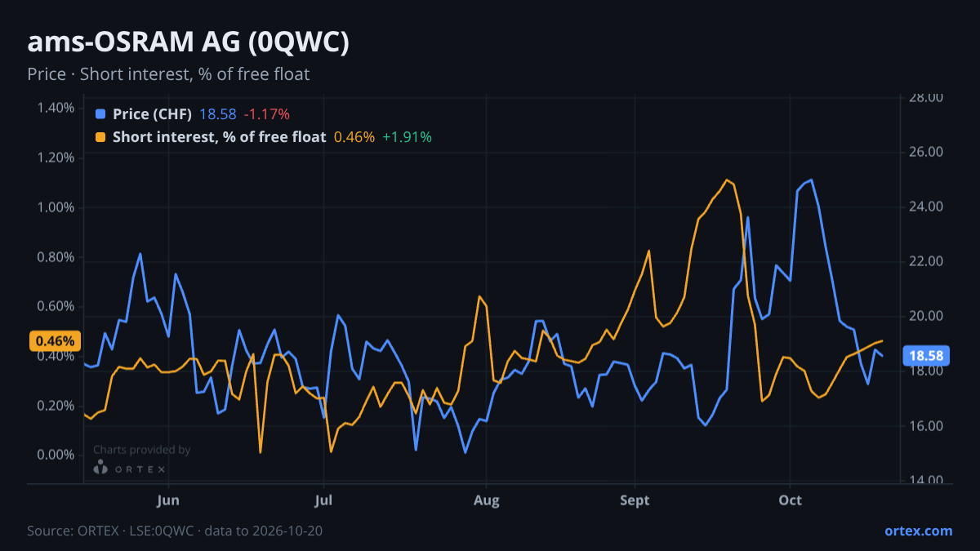Click the 1.40% left axis label

pyautogui.click(x=55, y=108)
